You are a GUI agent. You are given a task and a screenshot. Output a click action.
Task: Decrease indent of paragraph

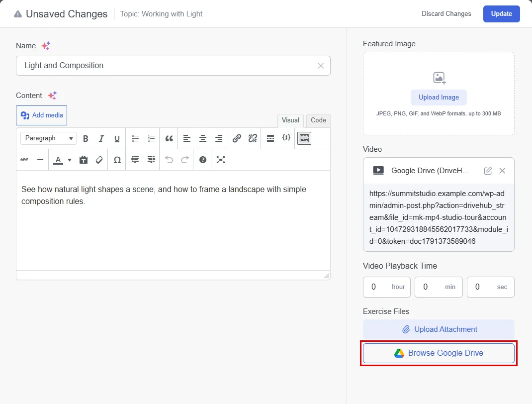[135, 160]
